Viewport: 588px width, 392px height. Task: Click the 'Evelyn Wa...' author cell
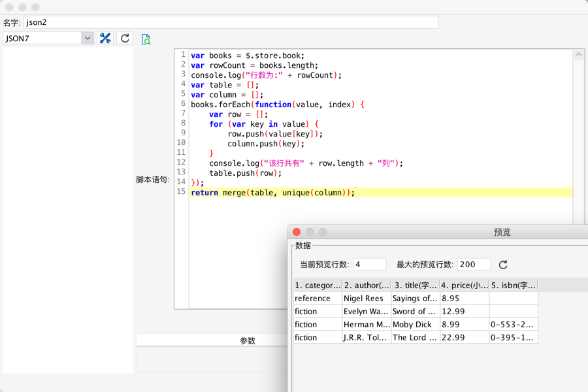pyautogui.click(x=367, y=312)
